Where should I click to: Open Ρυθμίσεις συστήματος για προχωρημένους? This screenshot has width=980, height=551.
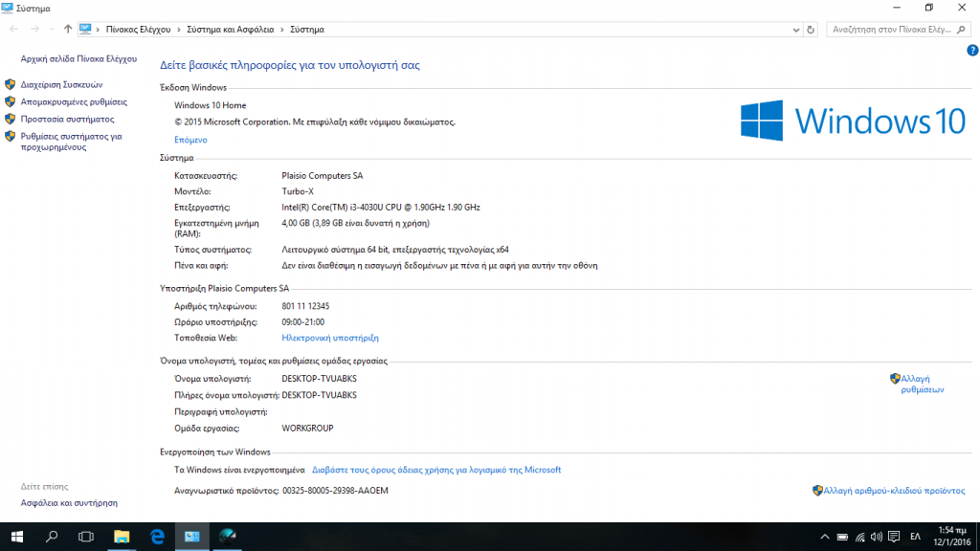[x=71, y=142]
